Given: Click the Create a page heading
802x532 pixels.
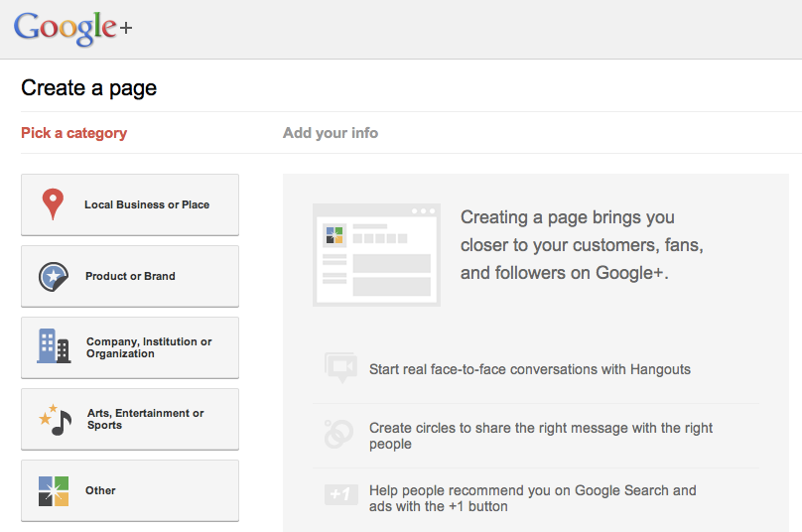Looking at the screenshot, I should [89, 88].
